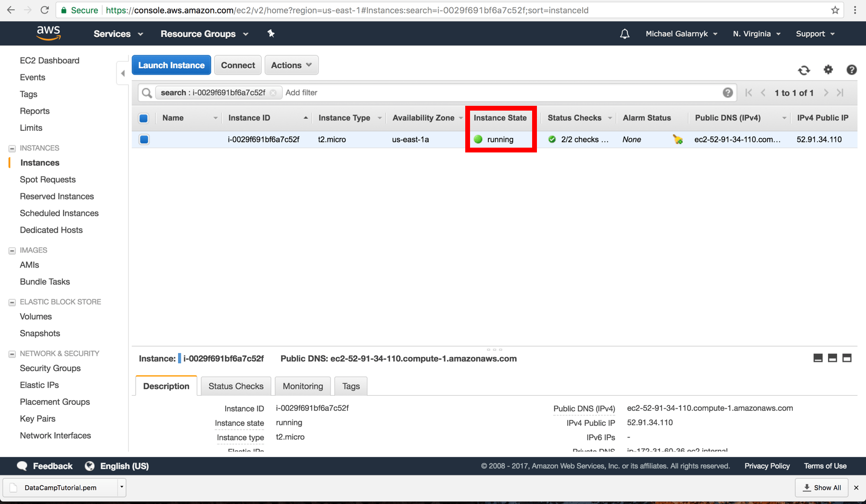Click the Add filter input field
The image size is (866, 504).
pyautogui.click(x=302, y=92)
